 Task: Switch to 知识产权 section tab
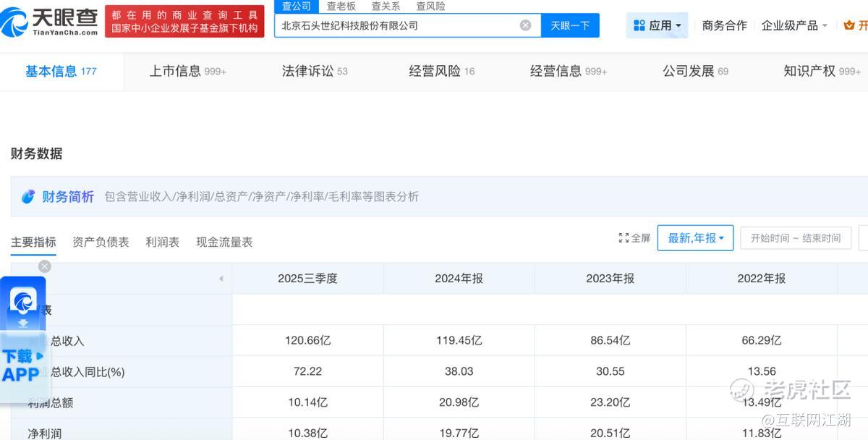[x=822, y=71]
